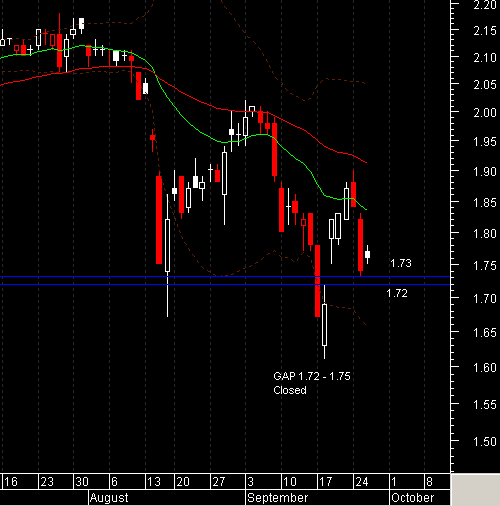The width and height of the screenshot is (500, 506).
Task: Select the lower blue horizontal line
Action: click(225, 284)
